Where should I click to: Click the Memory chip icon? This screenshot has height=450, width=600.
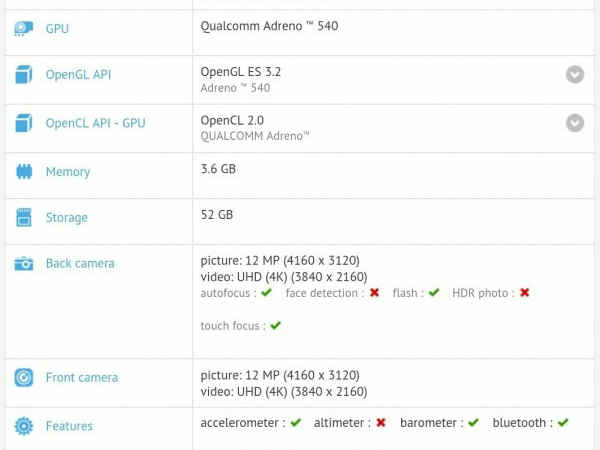tap(24, 172)
